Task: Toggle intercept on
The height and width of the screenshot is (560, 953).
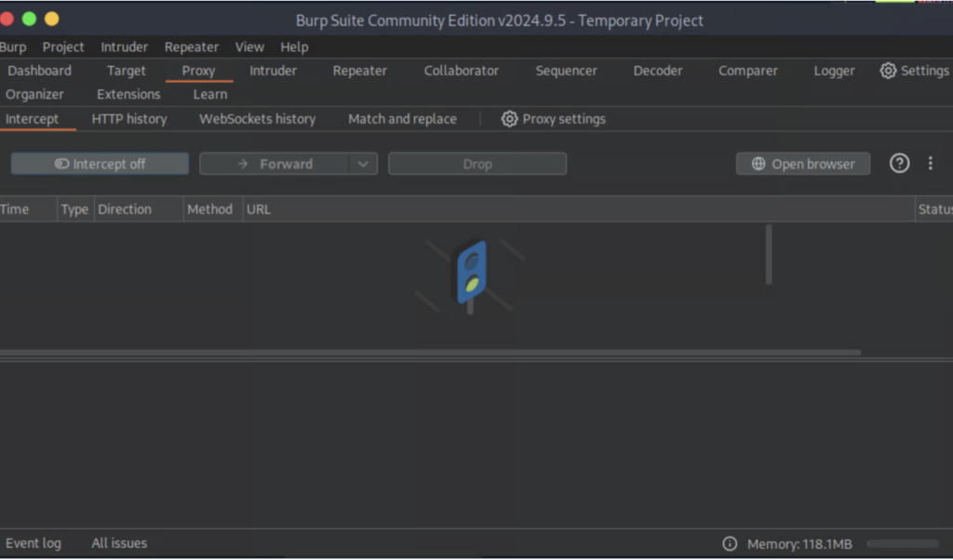Action: click(100, 164)
